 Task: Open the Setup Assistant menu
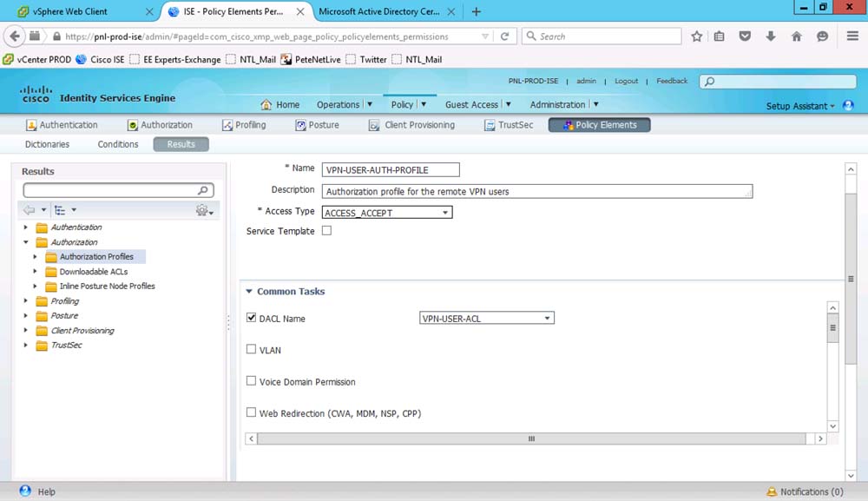pos(800,106)
